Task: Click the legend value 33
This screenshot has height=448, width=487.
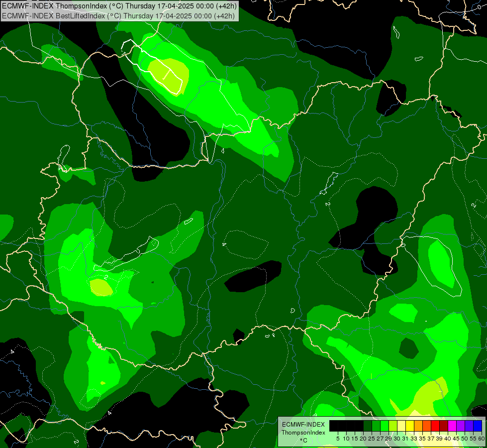Action: pos(414,439)
